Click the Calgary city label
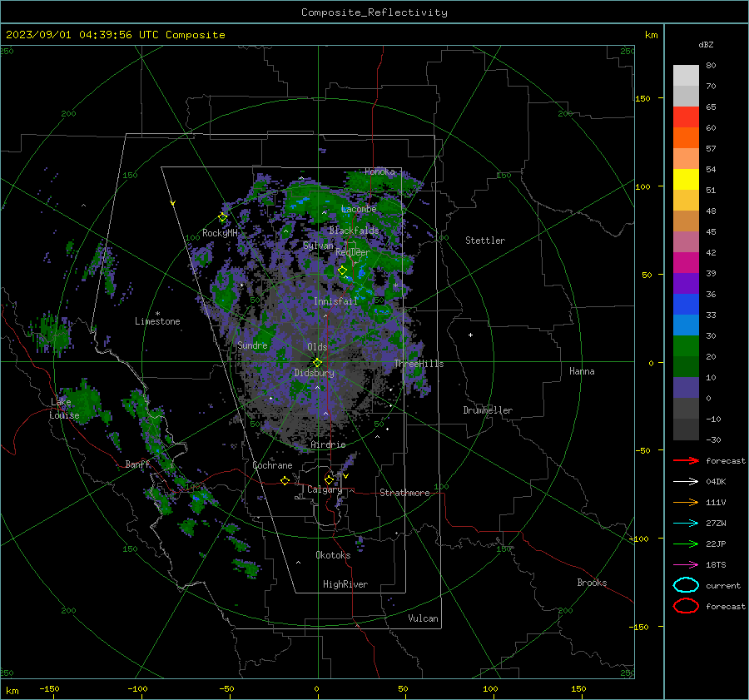The width and height of the screenshot is (749, 700). [x=325, y=489]
